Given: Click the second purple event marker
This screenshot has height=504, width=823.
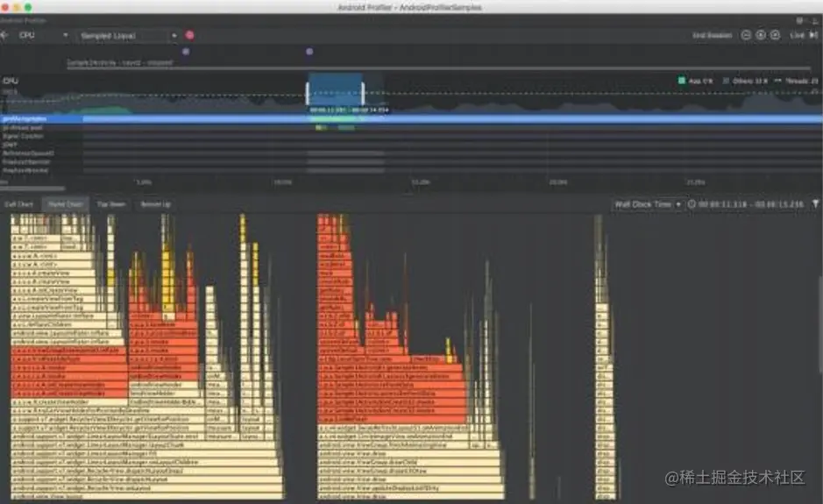Looking at the screenshot, I should pos(309,52).
